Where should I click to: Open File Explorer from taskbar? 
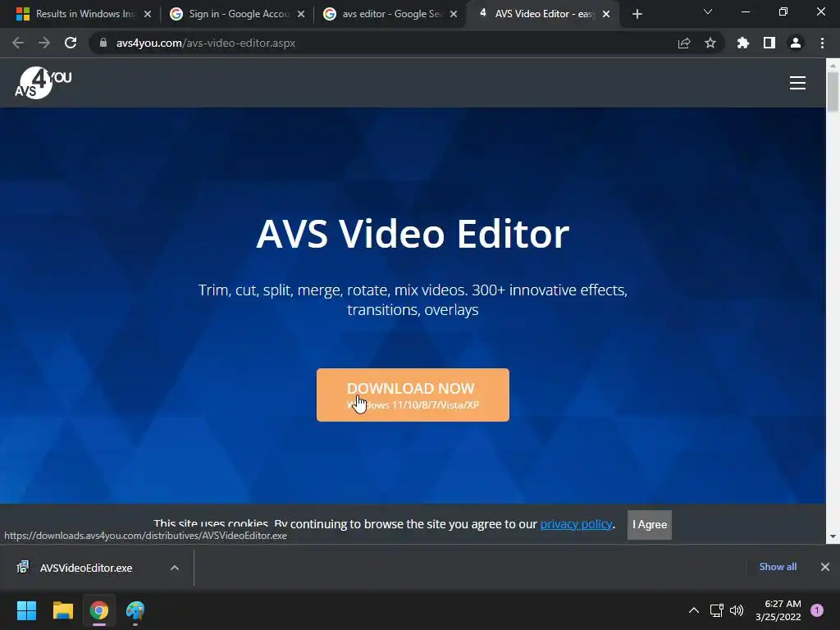[x=62, y=610]
